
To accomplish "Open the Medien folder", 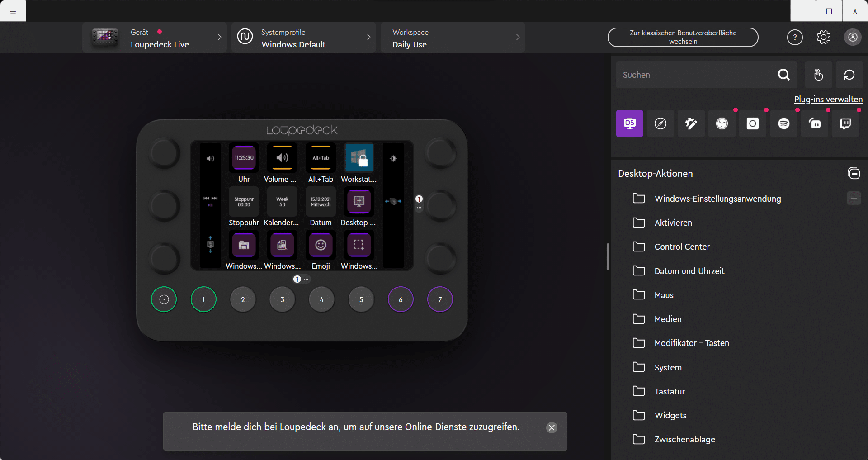I will click(x=668, y=319).
